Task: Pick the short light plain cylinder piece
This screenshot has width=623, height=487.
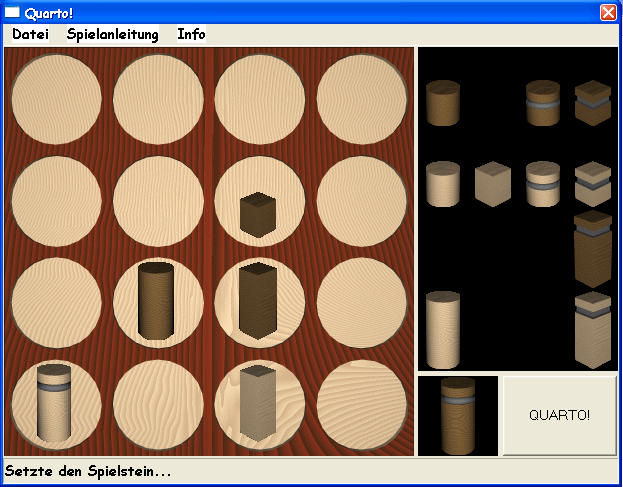Action: tap(443, 184)
